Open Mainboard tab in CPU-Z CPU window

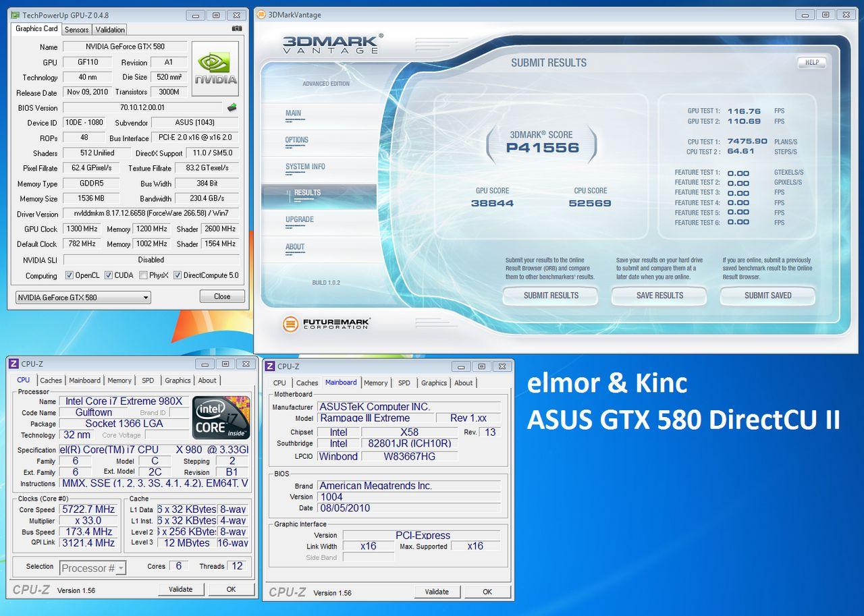coord(85,381)
